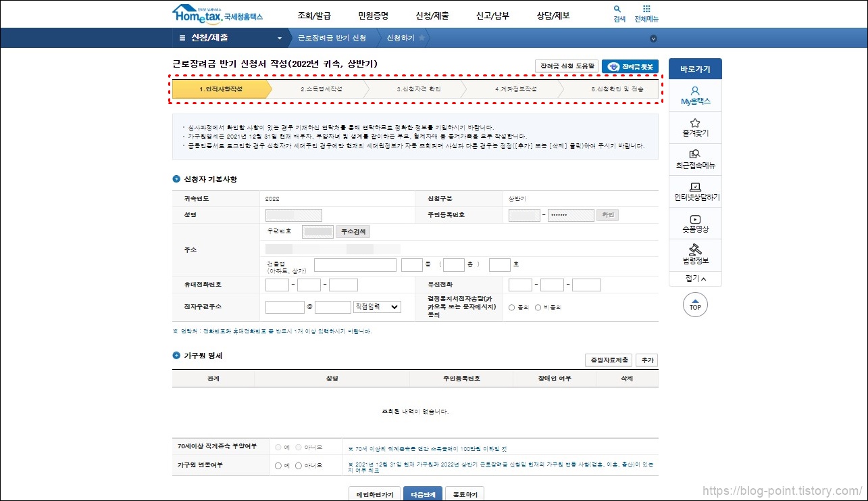Choose 예 for 70세이상 직계존속 부양여부
This screenshot has width=868, height=501.
[278, 447]
